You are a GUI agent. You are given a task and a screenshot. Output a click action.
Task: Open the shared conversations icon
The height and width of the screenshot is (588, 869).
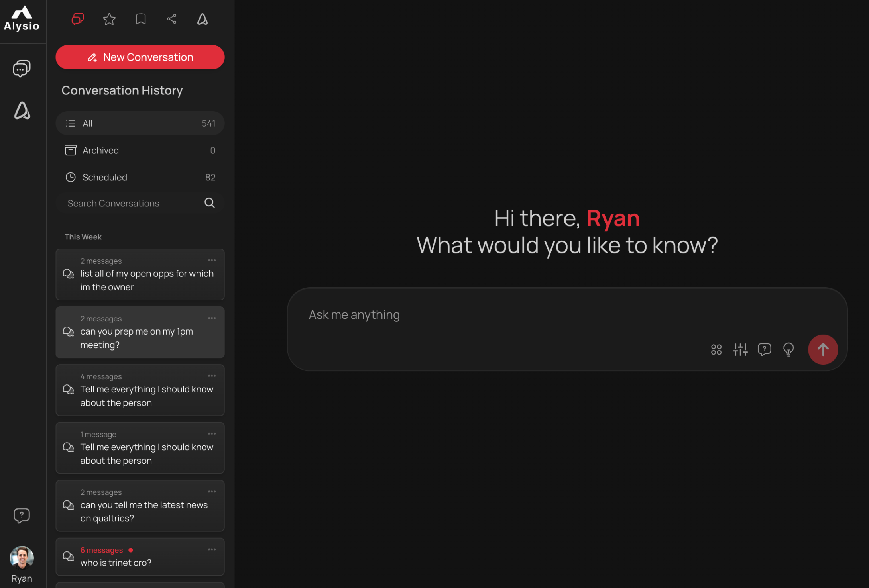click(172, 19)
